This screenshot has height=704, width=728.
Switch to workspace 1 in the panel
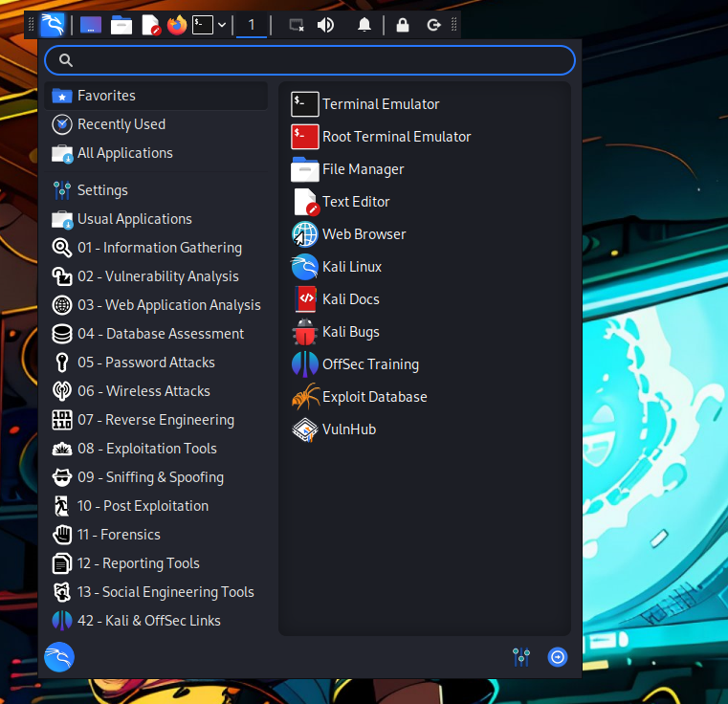(x=252, y=25)
